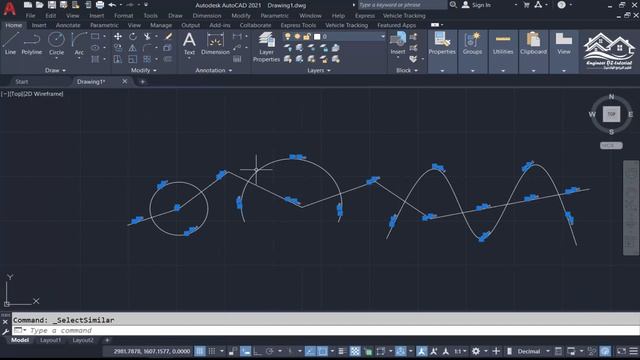The image size is (640, 360).
Task: Click the Move tool in Modify
Action: [x=118, y=36]
